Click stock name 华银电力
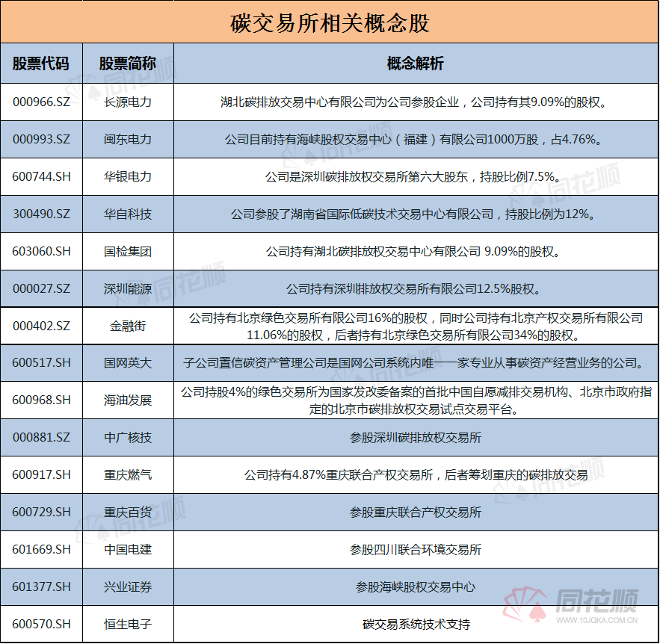 [x=128, y=176]
